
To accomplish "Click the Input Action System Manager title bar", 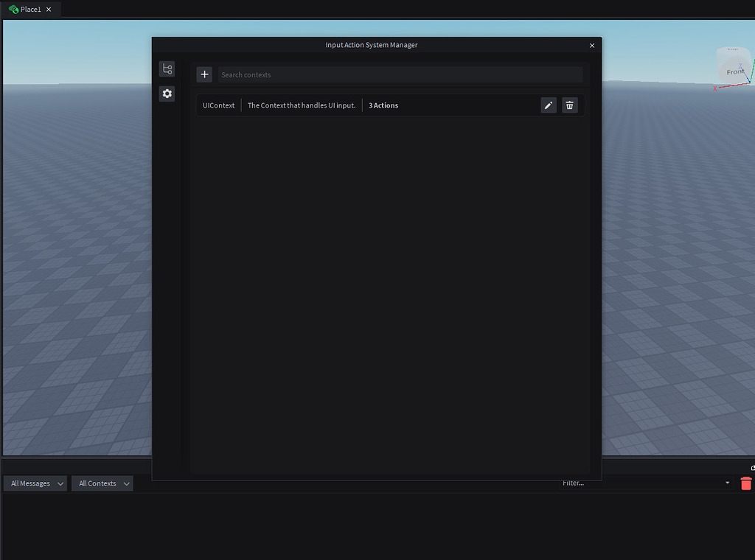I will coord(372,44).
